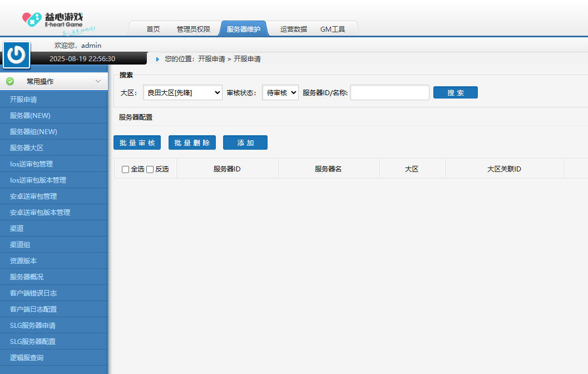Click the 批量审核 button

pos(137,143)
